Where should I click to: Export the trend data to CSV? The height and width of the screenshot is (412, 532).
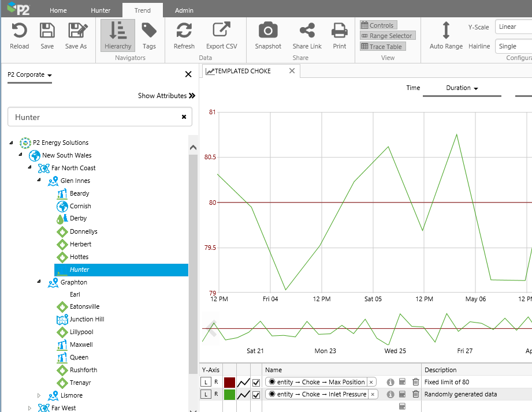click(x=222, y=31)
